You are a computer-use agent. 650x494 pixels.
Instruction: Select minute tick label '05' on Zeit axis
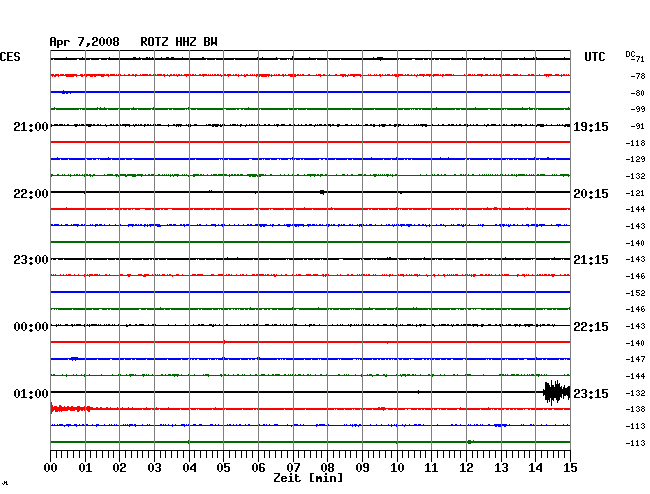tap(223, 467)
